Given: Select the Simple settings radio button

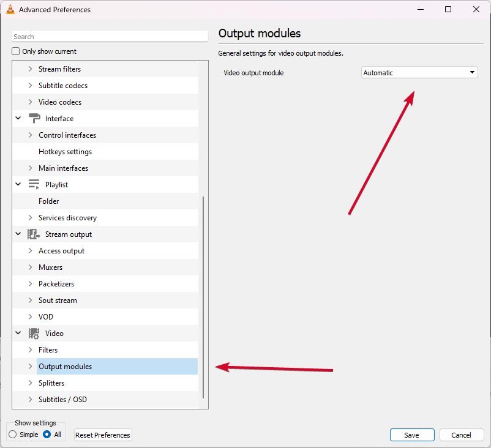Looking at the screenshot, I should [13, 434].
